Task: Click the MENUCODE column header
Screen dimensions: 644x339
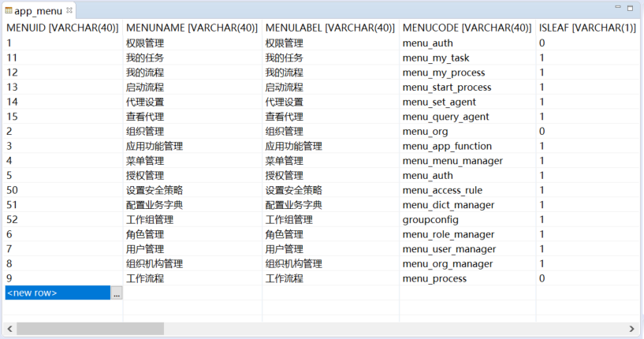Action: coord(467,28)
